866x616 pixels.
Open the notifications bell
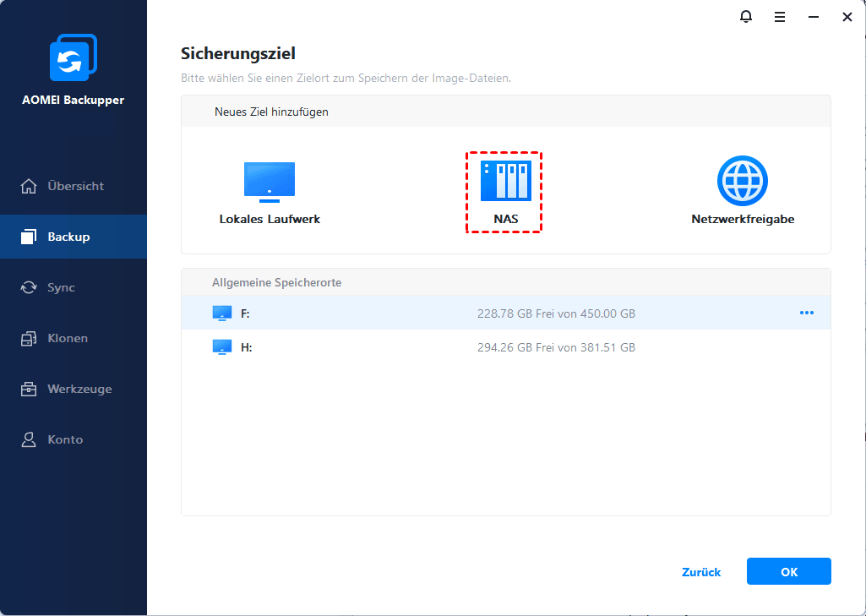click(x=746, y=17)
